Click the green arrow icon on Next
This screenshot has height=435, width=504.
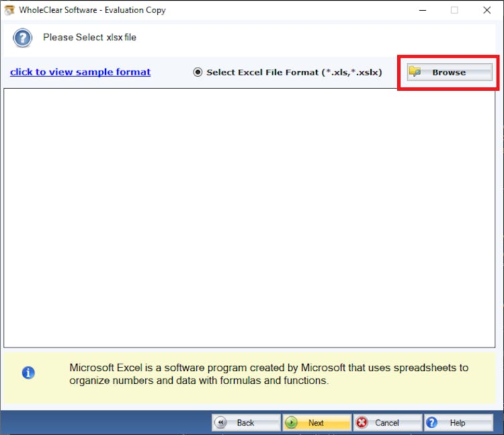pyautogui.click(x=291, y=423)
